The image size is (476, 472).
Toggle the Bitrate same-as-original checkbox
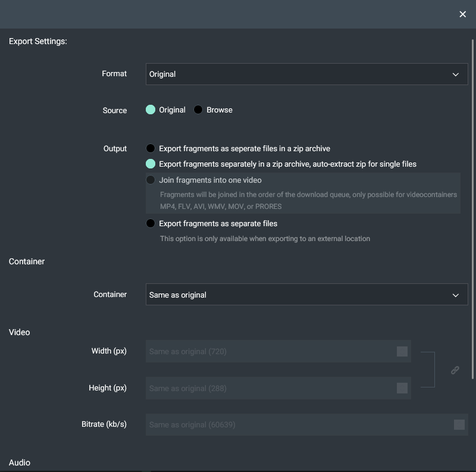[459, 424]
